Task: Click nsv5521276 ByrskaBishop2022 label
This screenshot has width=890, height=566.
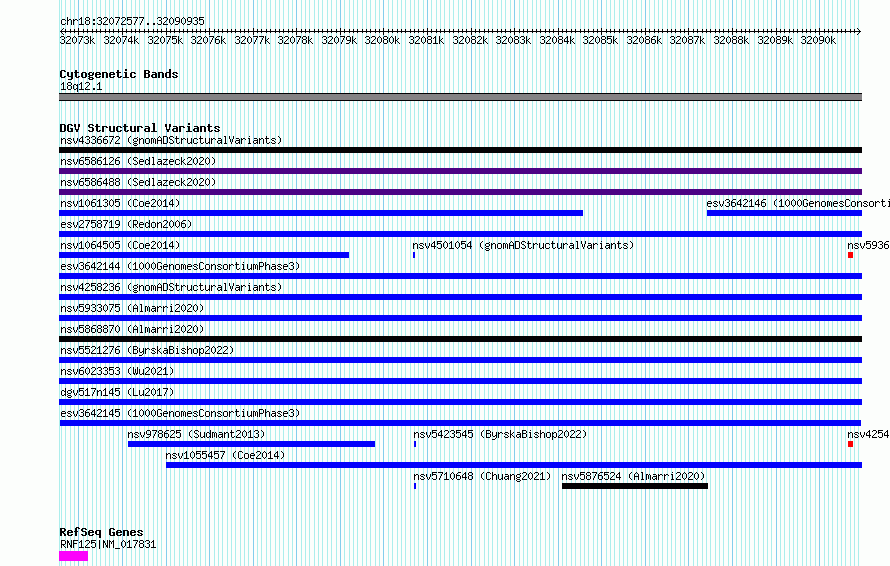Action: coord(147,350)
